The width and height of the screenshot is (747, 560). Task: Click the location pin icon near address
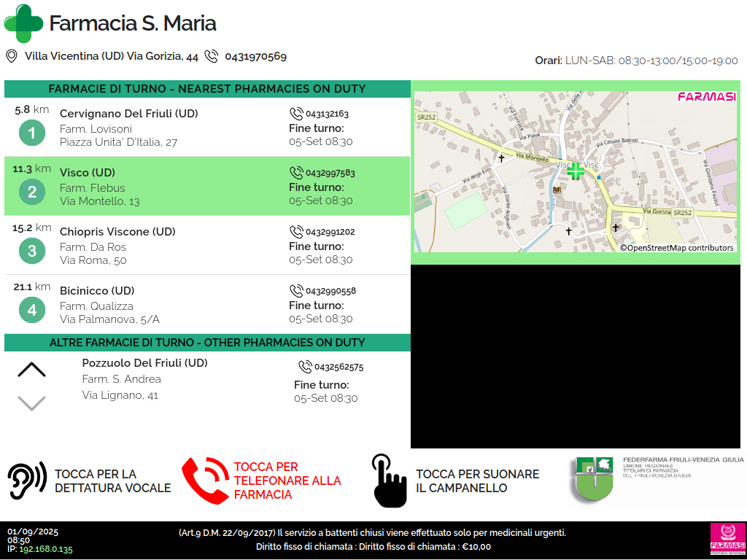12,56
